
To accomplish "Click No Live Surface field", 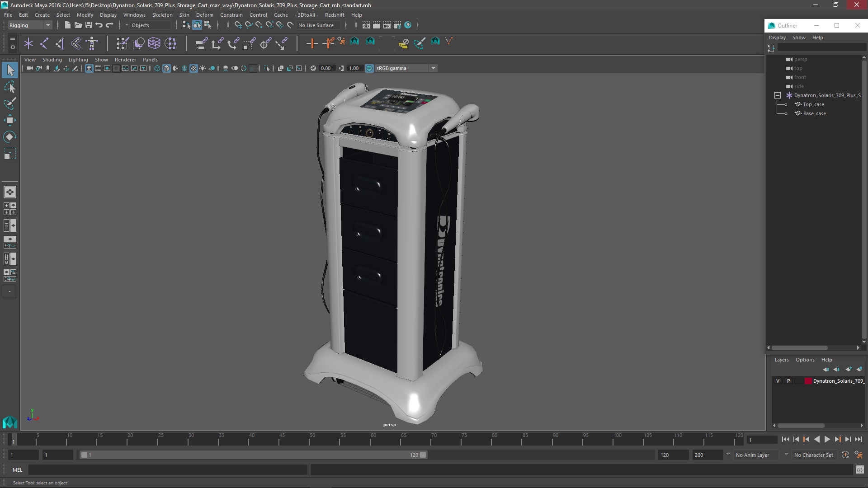I will 319,25.
